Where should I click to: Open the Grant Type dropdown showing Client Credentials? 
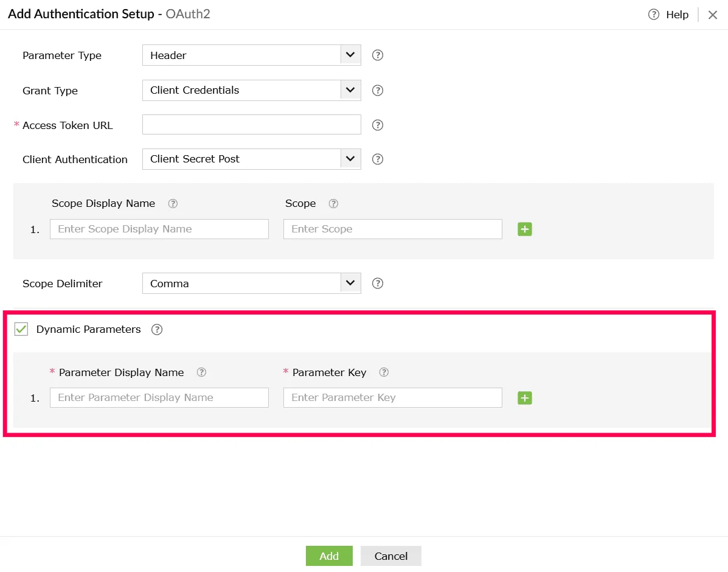252,90
